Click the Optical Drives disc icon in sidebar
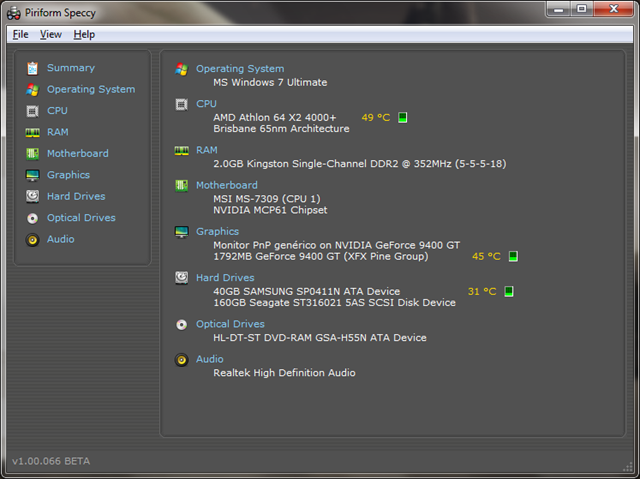 tap(33, 218)
